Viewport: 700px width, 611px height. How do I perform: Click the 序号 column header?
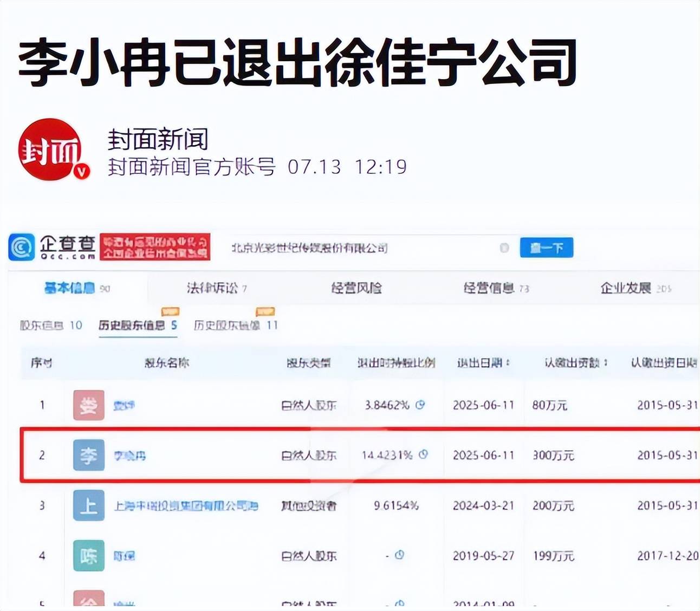pos(41,363)
